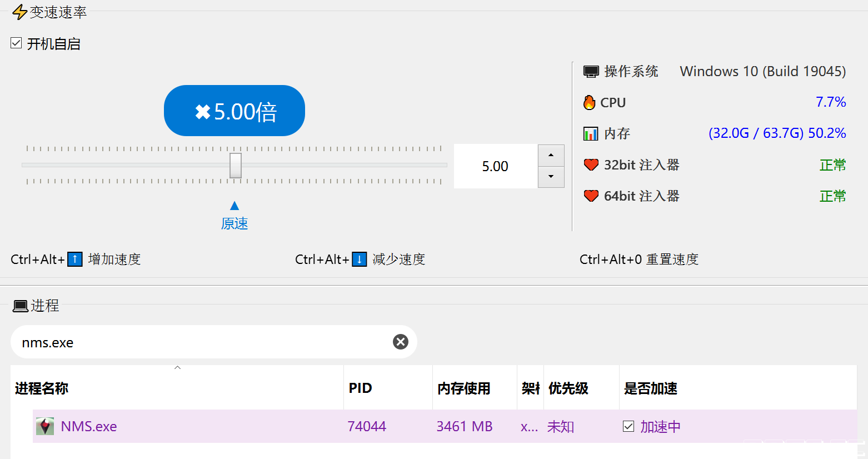Decrease speed value with down stepper arrow
868x459 pixels.
tap(551, 177)
